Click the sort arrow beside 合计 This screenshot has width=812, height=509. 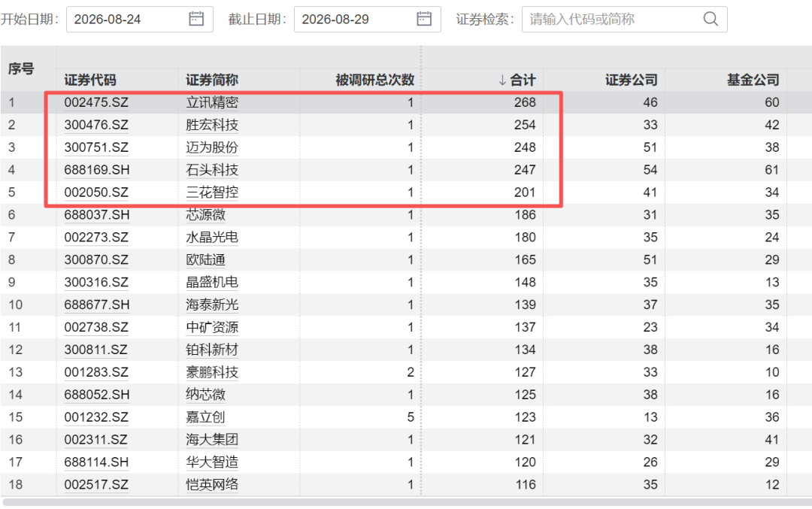tap(502, 80)
